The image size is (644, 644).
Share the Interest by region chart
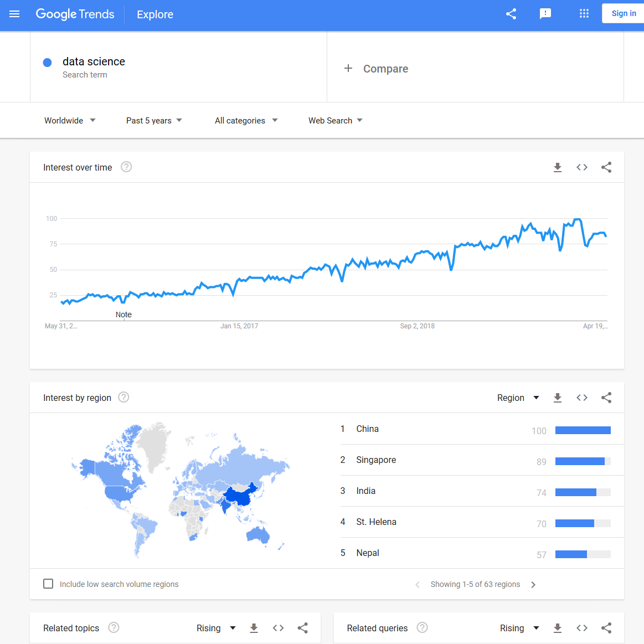tap(606, 398)
